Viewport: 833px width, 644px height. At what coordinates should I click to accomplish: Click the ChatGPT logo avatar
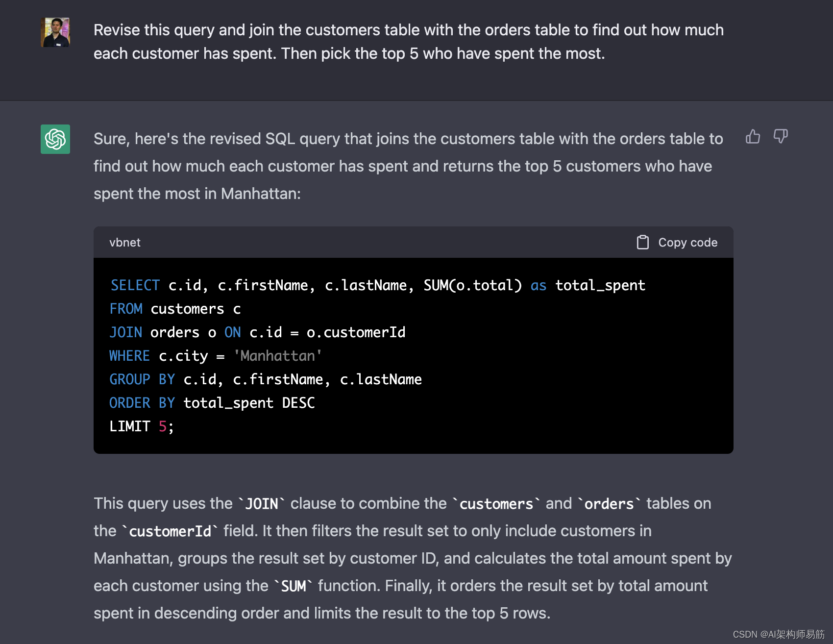tap(55, 139)
